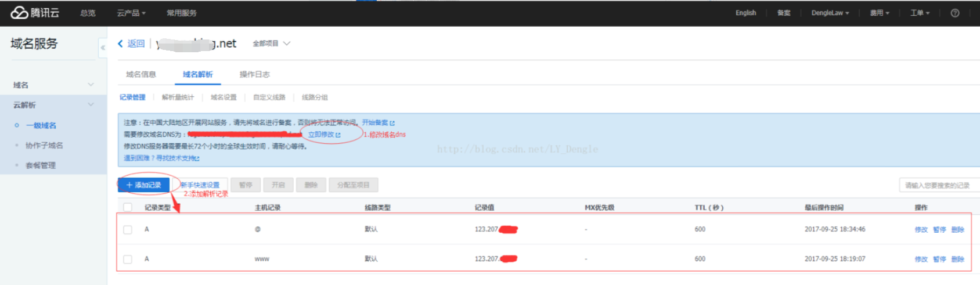Switch to the 操作日志 tab
This screenshot has width=980, height=285.
(254, 74)
